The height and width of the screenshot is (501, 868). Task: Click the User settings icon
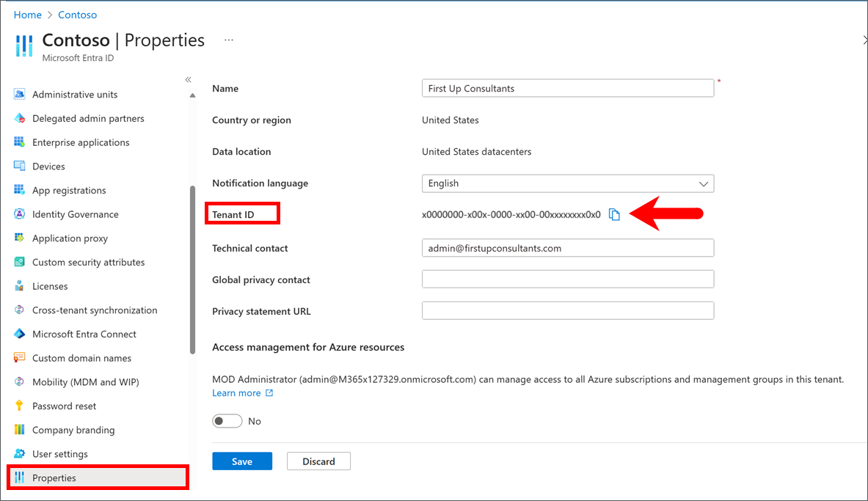click(x=19, y=453)
